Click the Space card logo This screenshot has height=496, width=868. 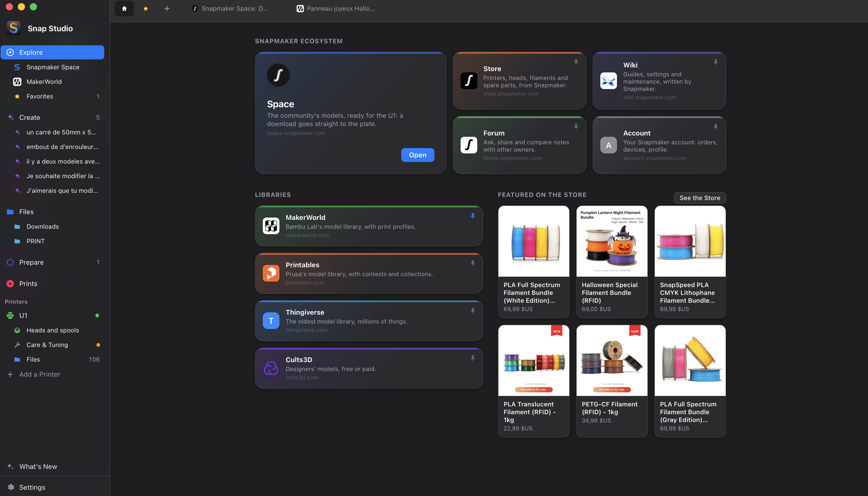[278, 75]
